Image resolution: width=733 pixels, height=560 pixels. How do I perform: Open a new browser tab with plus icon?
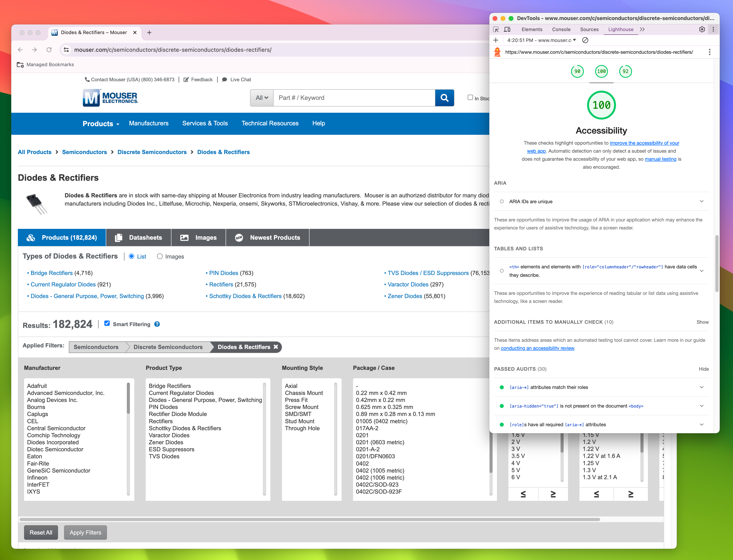(149, 32)
